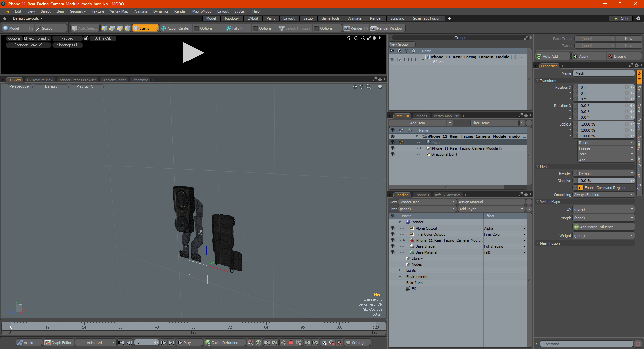Click Discard button
The height and width of the screenshot is (349, 644).
pyautogui.click(x=624, y=56)
